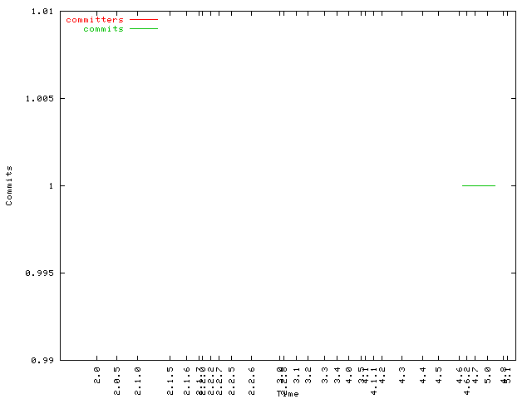The image size is (532, 399).
Task: Click the green commits legend line sample
Action: (x=143, y=29)
